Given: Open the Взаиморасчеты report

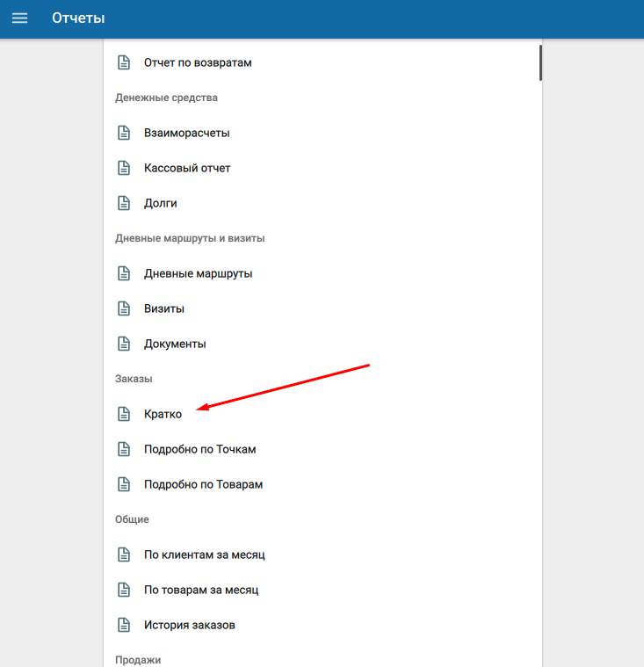Looking at the screenshot, I should tap(186, 133).
